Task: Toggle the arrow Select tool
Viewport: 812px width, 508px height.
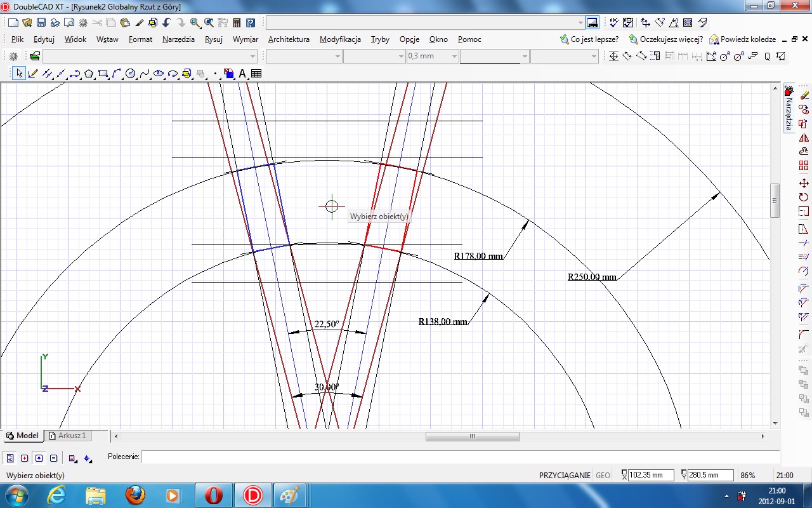Action: point(19,74)
